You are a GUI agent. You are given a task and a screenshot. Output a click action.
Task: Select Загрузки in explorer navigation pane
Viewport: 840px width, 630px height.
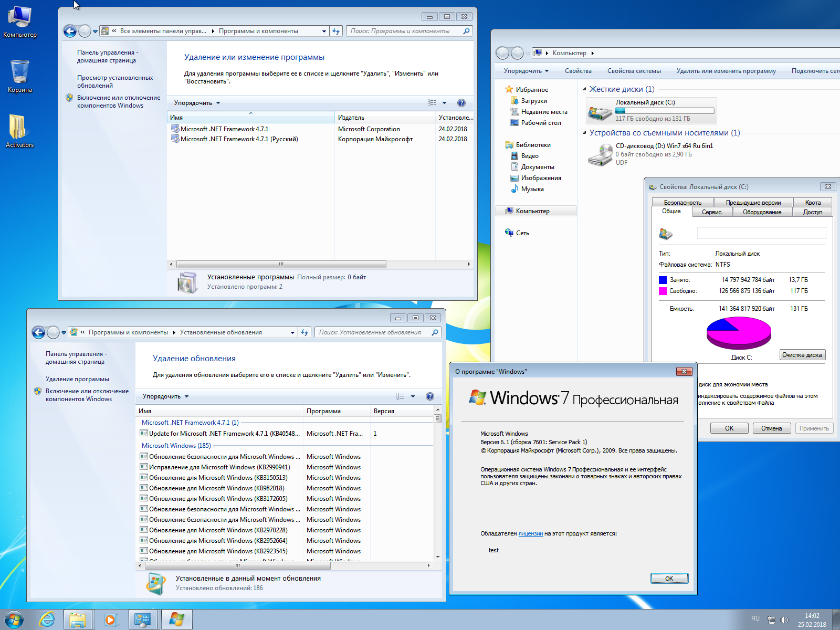(x=534, y=101)
